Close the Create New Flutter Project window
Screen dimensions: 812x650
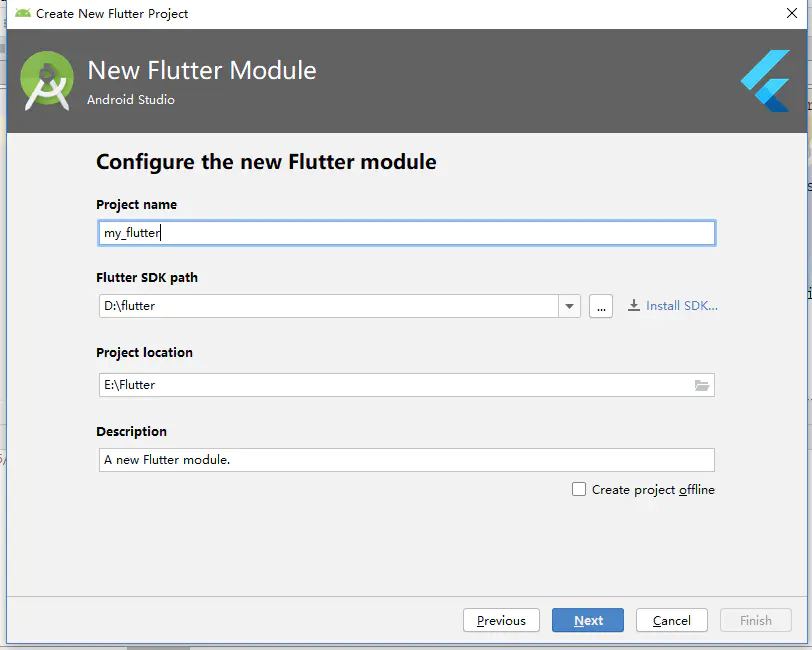792,13
